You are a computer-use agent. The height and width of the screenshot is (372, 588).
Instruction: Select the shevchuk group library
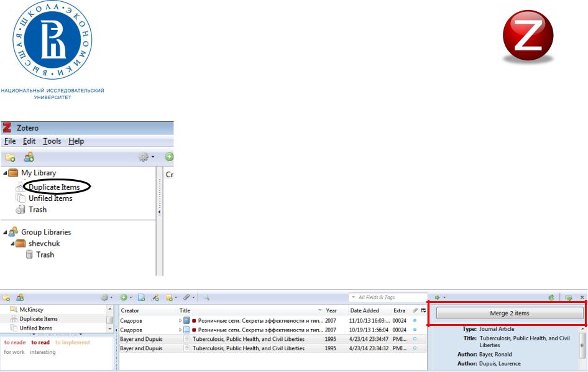[44, 244]
